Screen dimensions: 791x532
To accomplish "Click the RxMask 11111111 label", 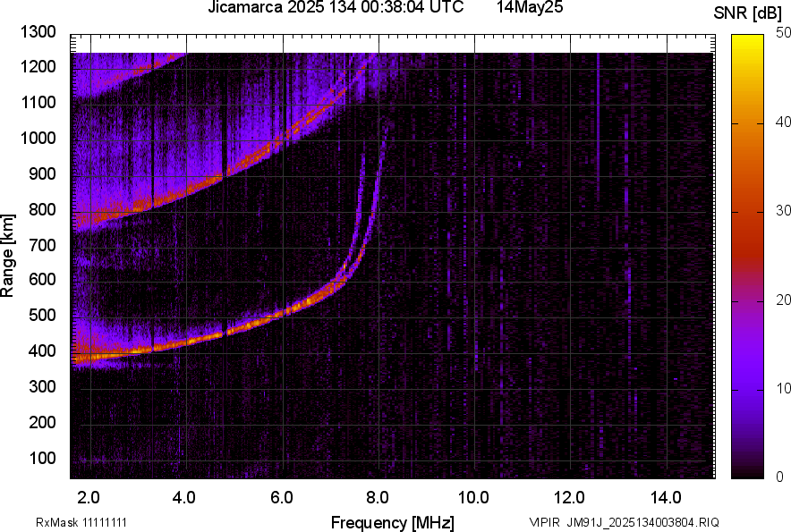I will [x=81, y=522].
